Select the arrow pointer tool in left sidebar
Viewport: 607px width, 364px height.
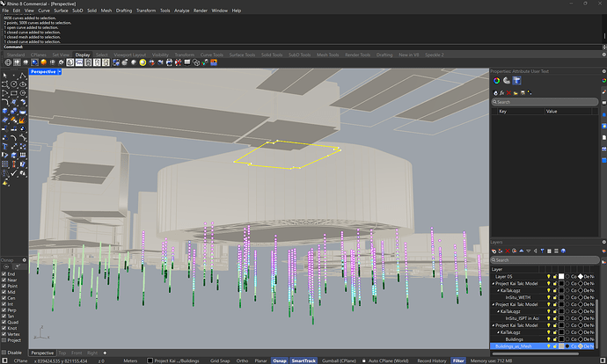[4, 76]
